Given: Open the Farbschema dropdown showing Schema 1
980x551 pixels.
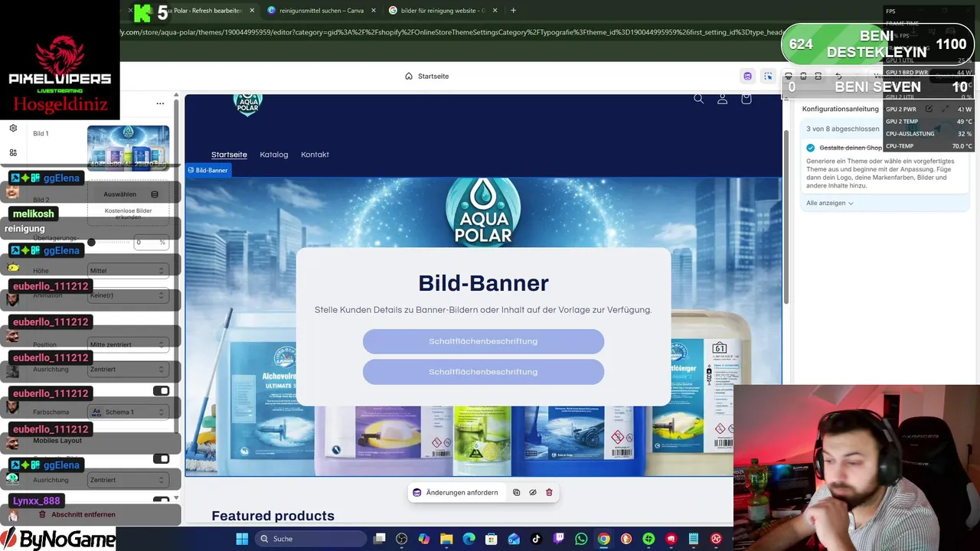Looking at the screenshot, I should coord(128,412).
